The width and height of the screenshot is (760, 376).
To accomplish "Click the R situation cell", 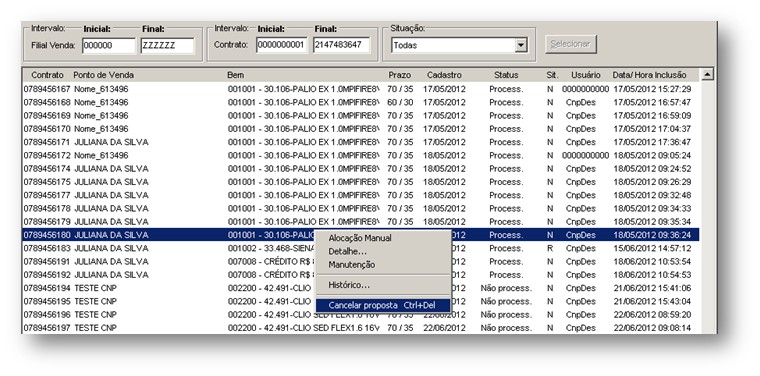I will tap(550, 249).
